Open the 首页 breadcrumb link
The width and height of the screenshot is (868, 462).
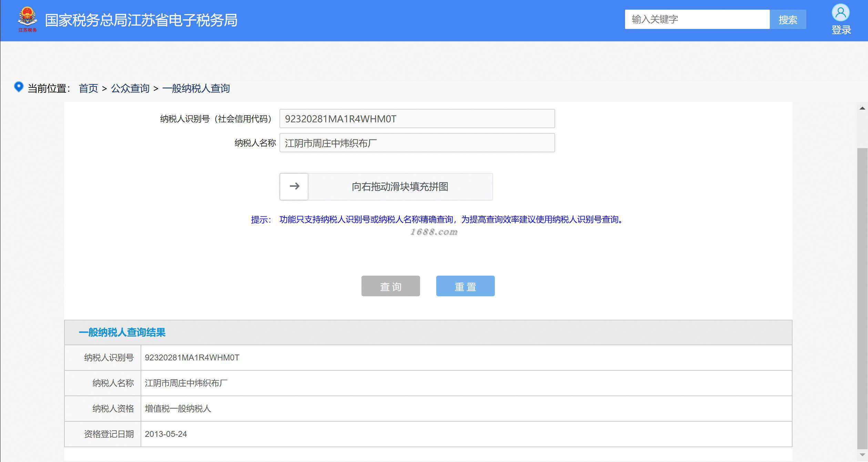pyautogui.click(x=89, y=88)
